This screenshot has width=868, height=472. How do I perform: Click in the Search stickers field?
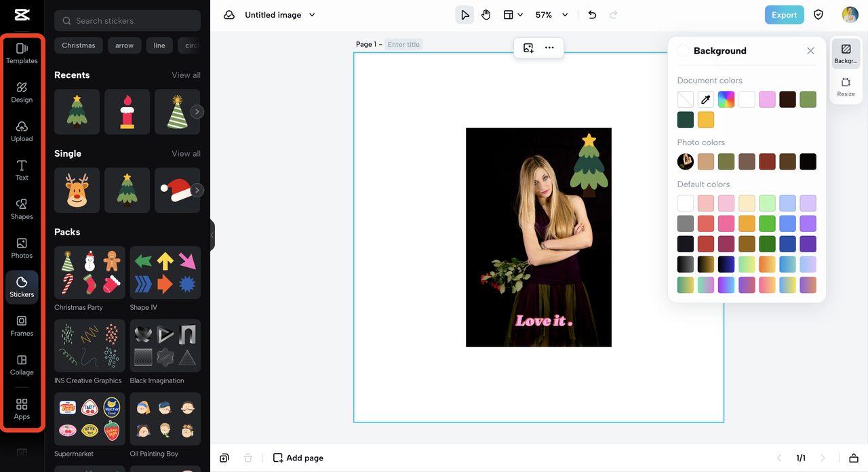pos(127,21)
